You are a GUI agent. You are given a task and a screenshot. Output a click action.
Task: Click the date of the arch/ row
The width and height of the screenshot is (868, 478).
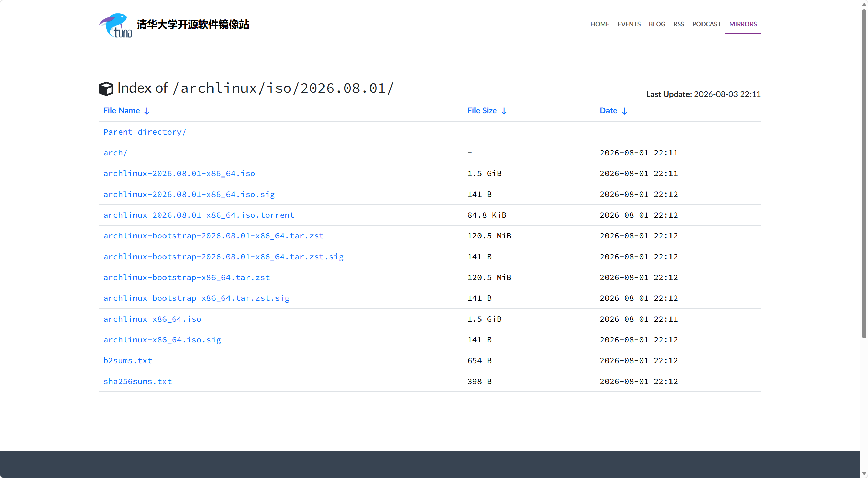coord(639,153)
